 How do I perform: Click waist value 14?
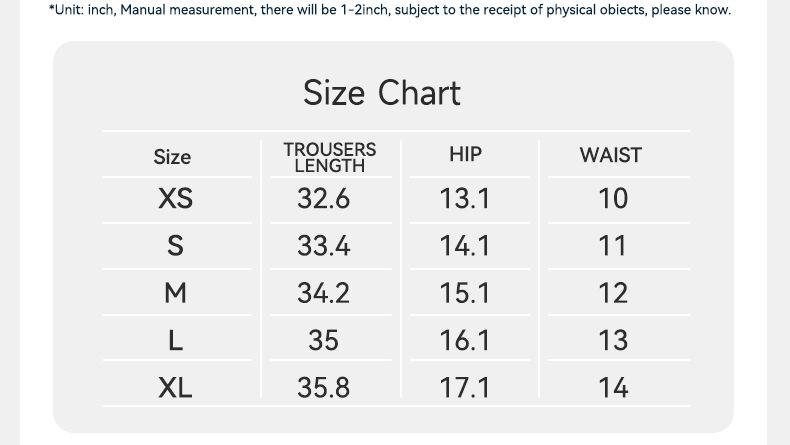click(613, 388)
